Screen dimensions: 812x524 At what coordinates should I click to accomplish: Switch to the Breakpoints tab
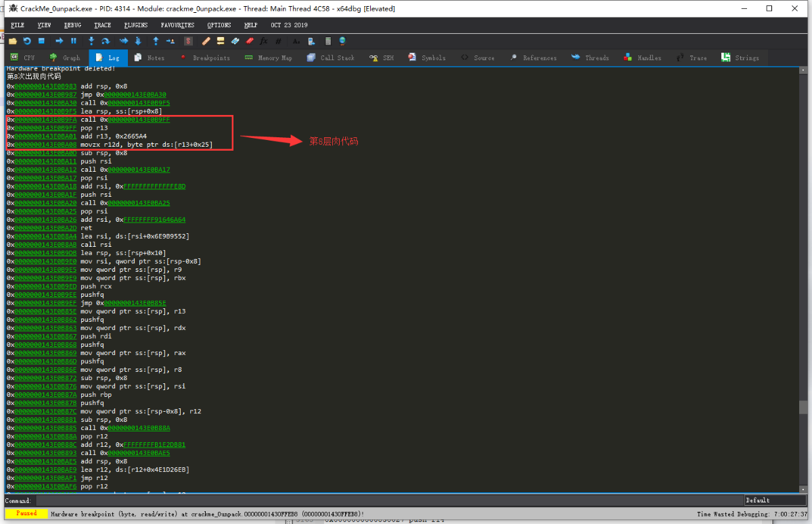pos(206,58)
